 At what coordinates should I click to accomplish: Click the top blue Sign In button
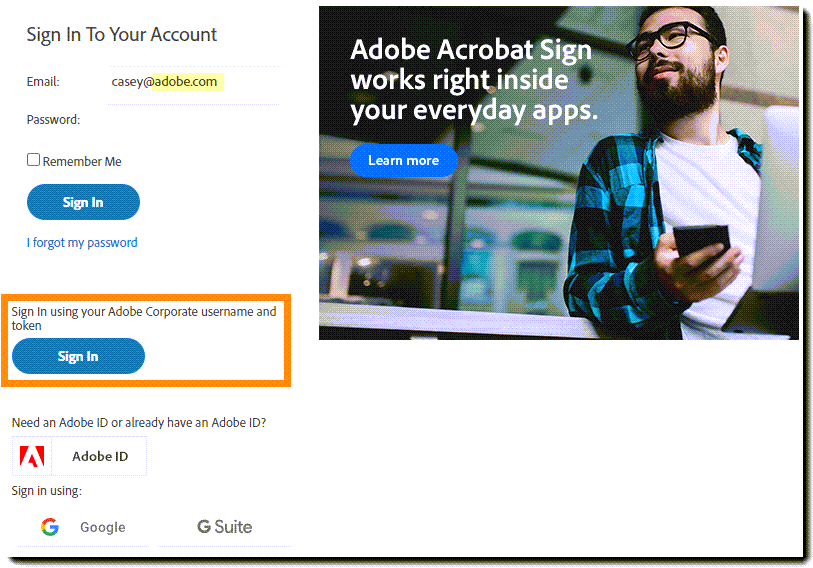tap(83, 202)
